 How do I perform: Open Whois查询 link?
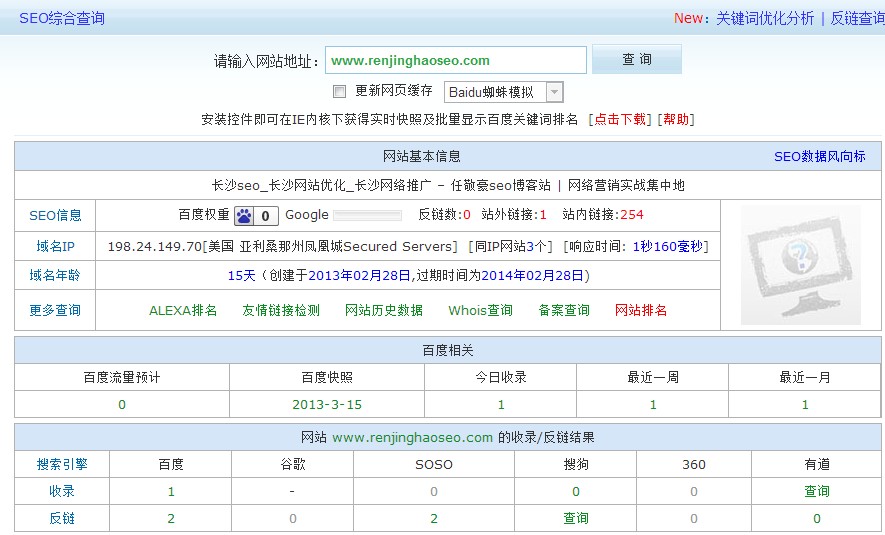click(480, 310)
